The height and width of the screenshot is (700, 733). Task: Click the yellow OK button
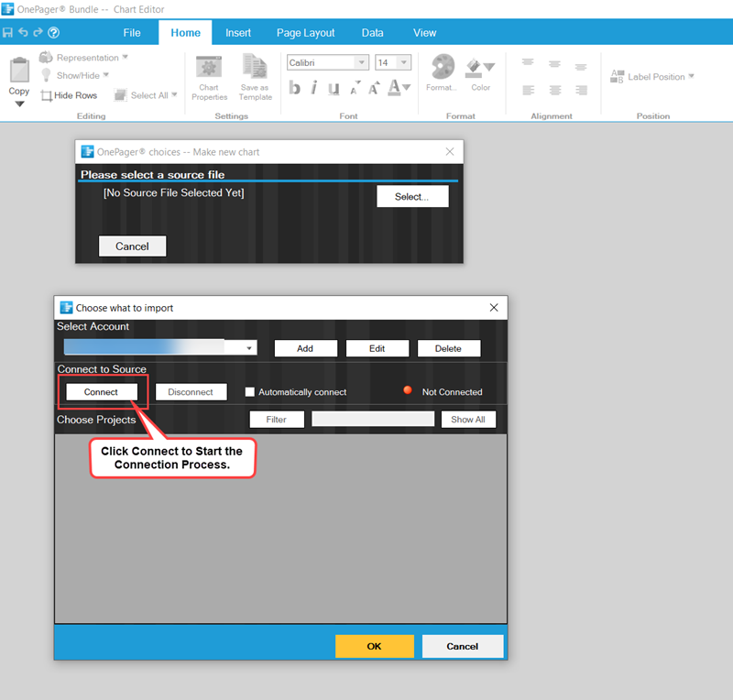[374, 646]
